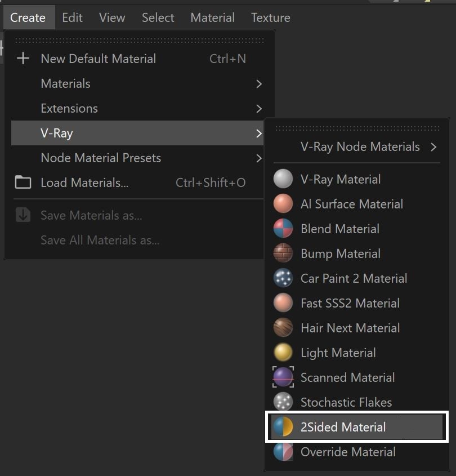Click the Ctrl+N shortcut text
456x476 pixels.
[x=227, y=59]
